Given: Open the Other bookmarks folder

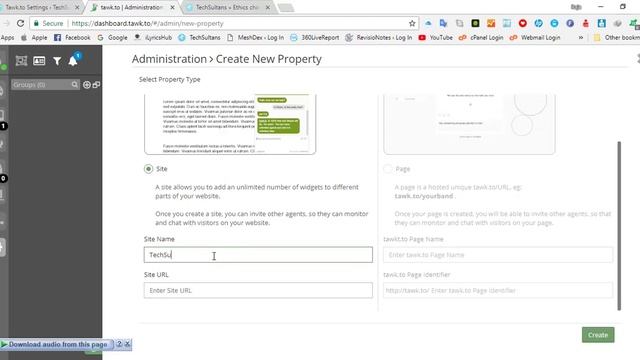Looking at the screenshot, I should point(616,38).
